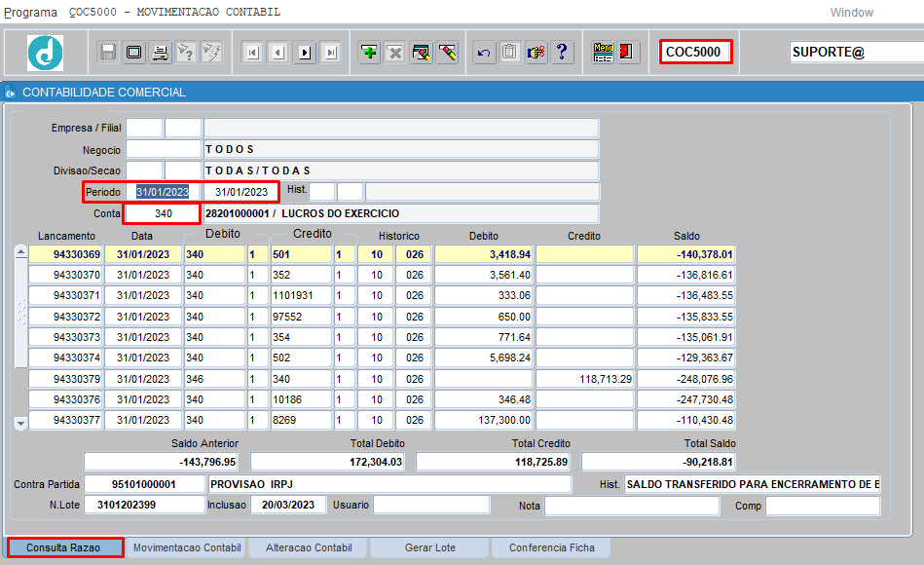This screenshot has width=924, height=565.
Task: Switch to Alteracao Contabil tab
Action: (309, 547)
